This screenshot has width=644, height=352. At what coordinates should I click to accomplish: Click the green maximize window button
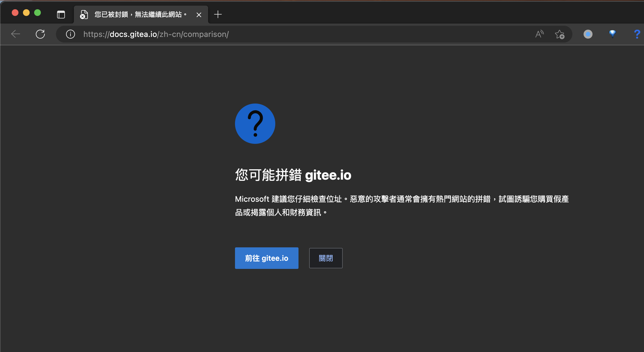click(x=37, y=13)
